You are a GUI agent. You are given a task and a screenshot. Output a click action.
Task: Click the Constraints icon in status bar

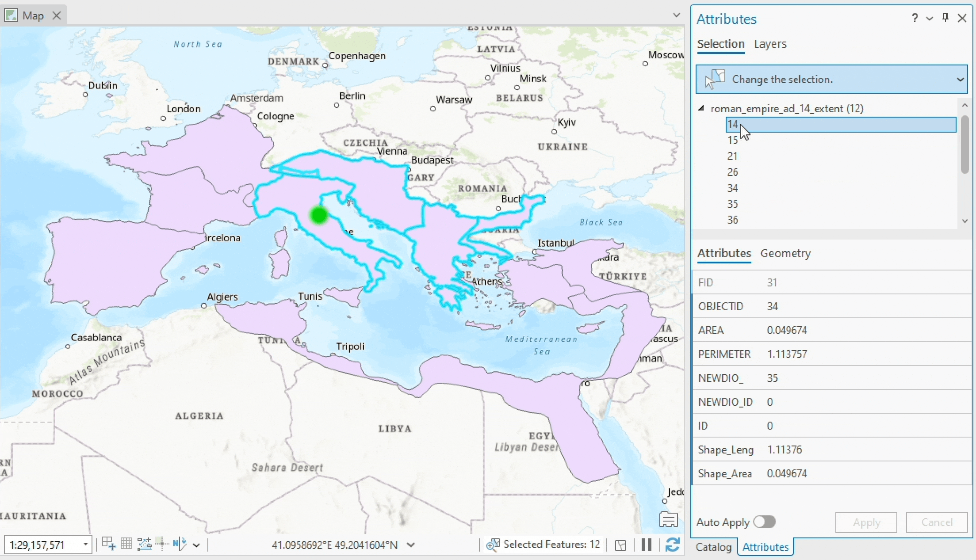click(144, 544)
